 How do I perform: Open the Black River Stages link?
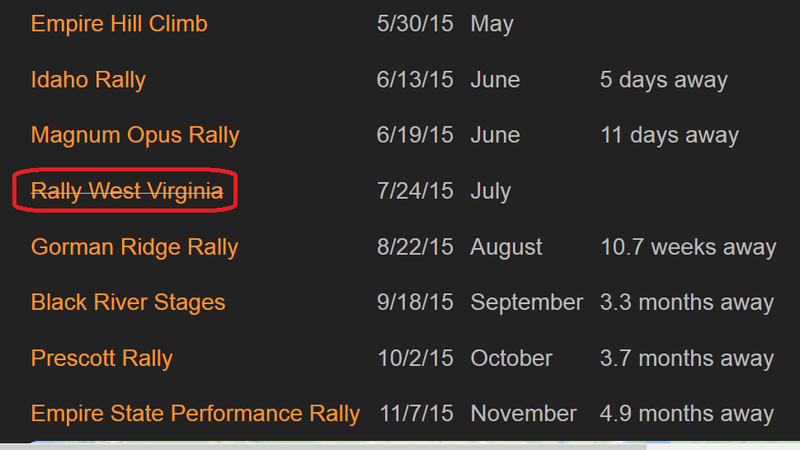(128, 303)
